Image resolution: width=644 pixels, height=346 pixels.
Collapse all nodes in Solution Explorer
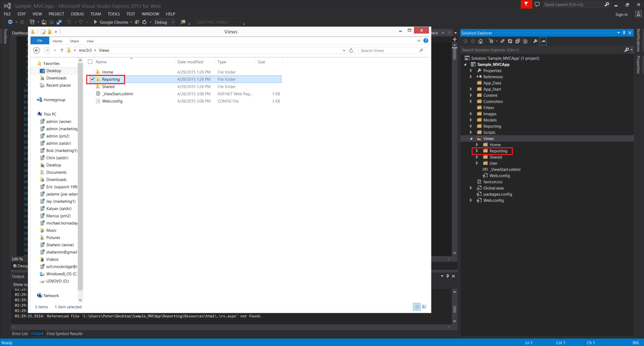tap(518, 41)
